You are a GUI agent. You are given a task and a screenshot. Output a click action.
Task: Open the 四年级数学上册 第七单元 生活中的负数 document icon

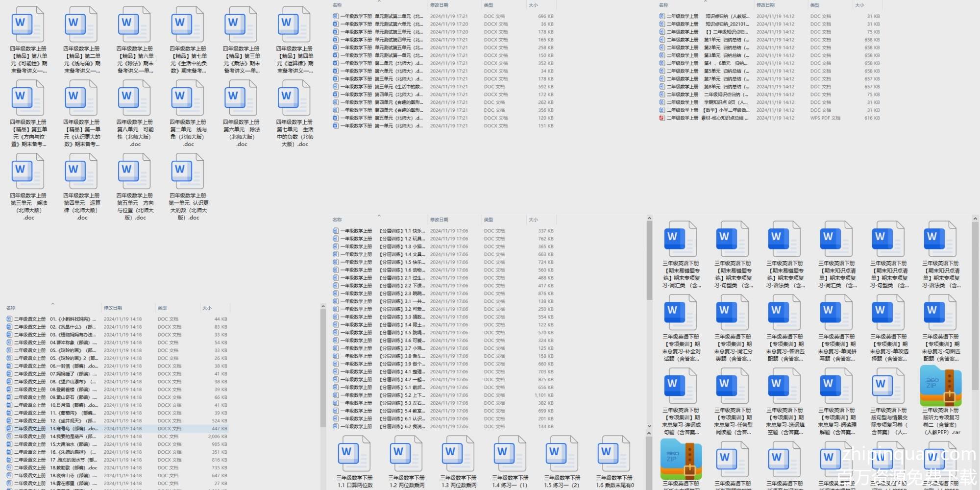294,98
